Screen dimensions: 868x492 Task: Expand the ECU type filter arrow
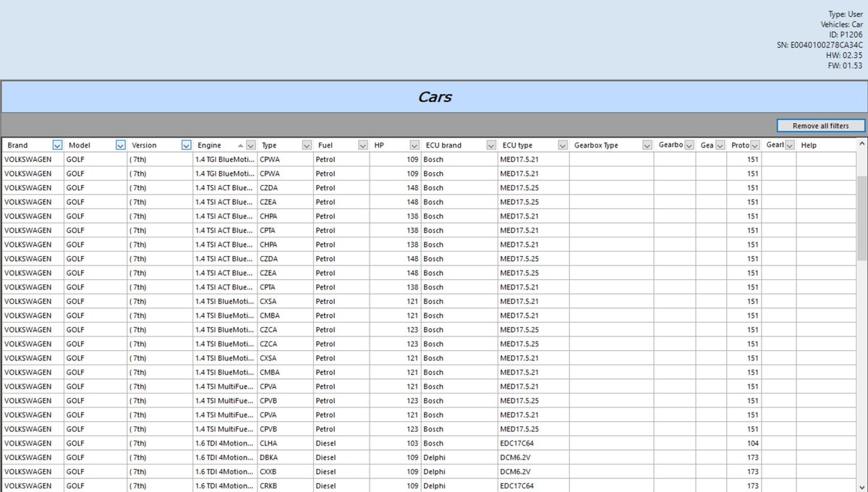562,145
